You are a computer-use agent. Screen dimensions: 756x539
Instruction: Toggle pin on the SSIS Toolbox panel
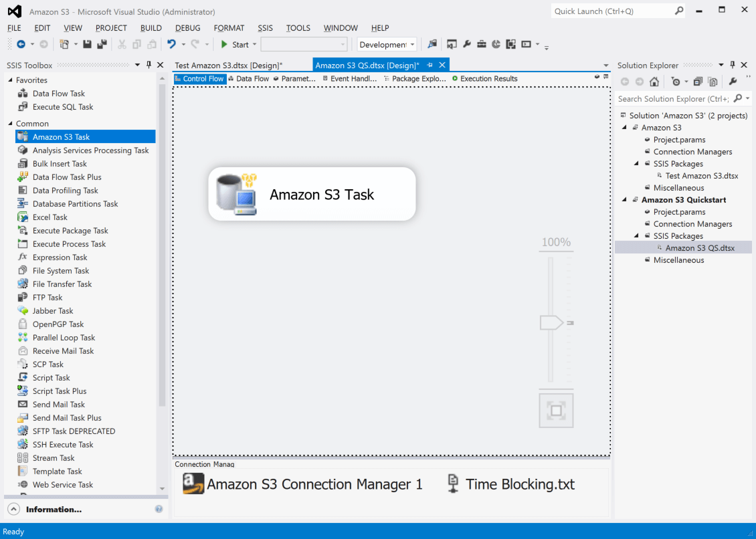pos(149,65)
